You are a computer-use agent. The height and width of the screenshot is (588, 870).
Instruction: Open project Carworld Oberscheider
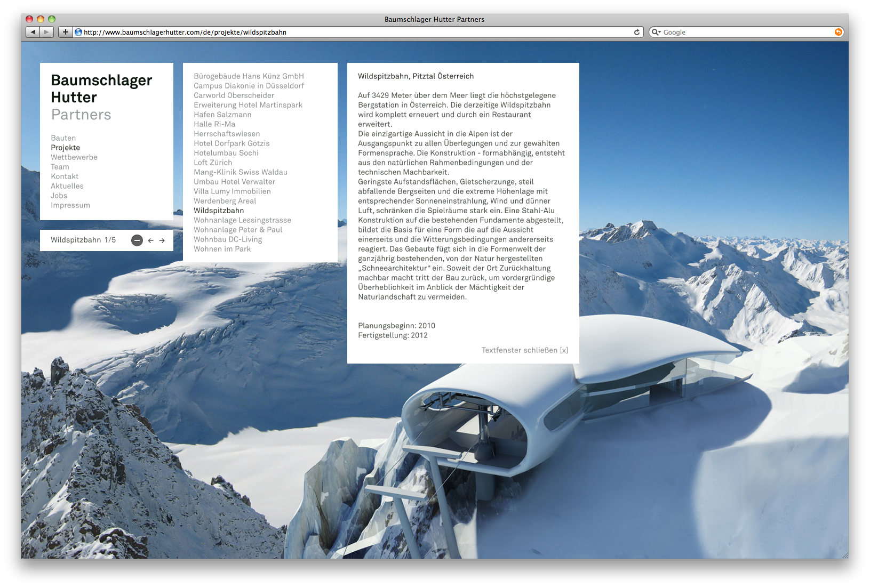234,95
